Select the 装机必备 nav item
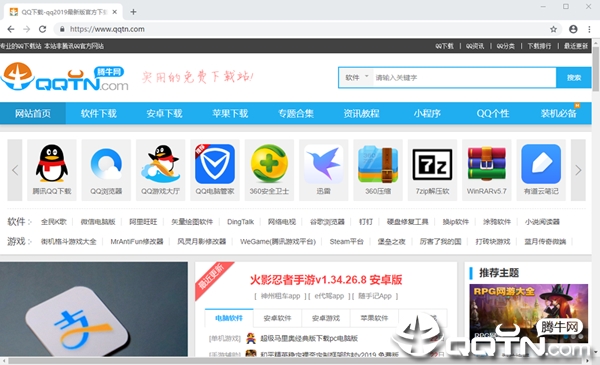This screenshot has height=365, width=600. [559, 113]
